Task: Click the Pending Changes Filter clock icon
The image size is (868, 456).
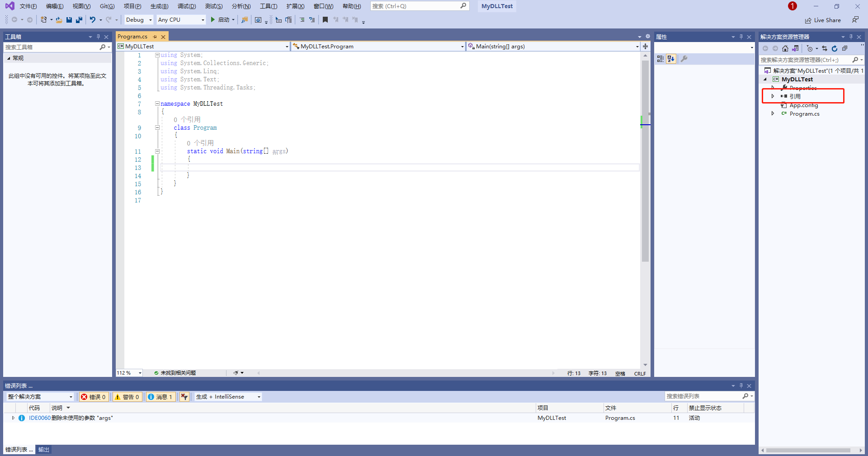Action: coord(810,48)
